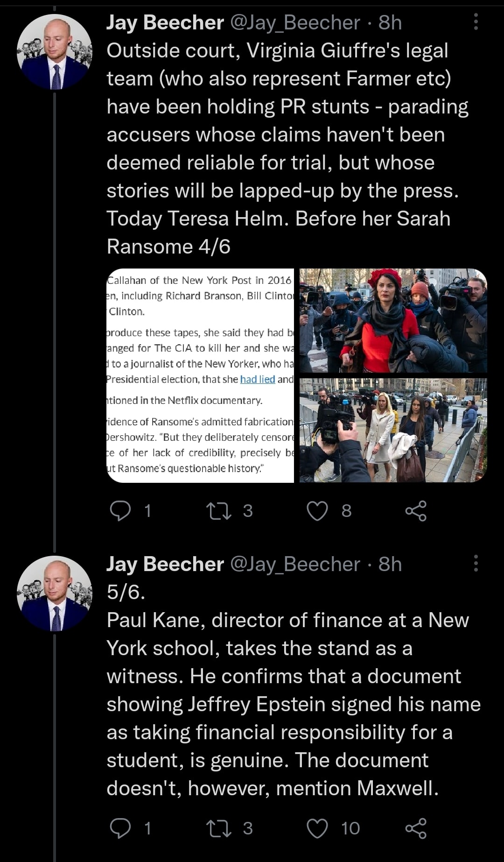Like the 4/6 tweet
Viewport: 504px width, 862px height.
317,511
